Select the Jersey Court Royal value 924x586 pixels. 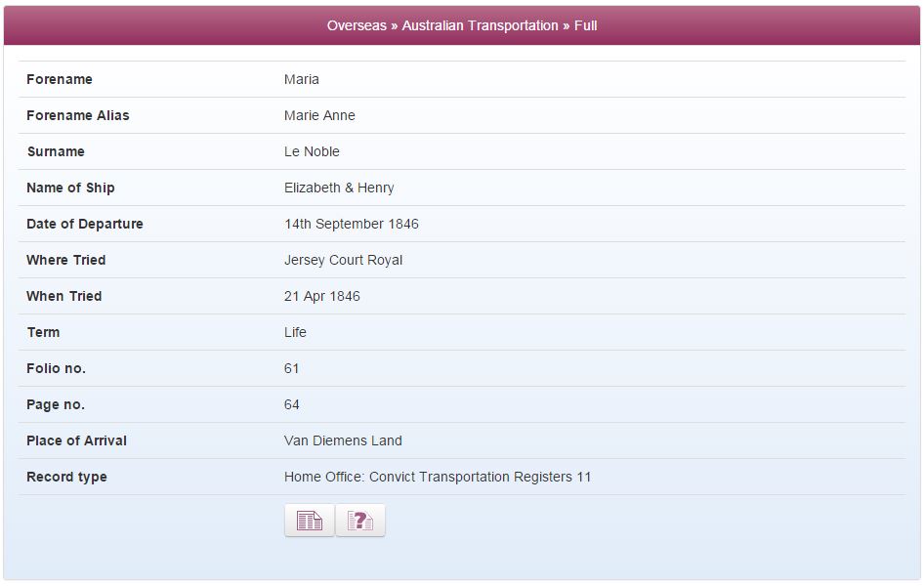(343, 261)
